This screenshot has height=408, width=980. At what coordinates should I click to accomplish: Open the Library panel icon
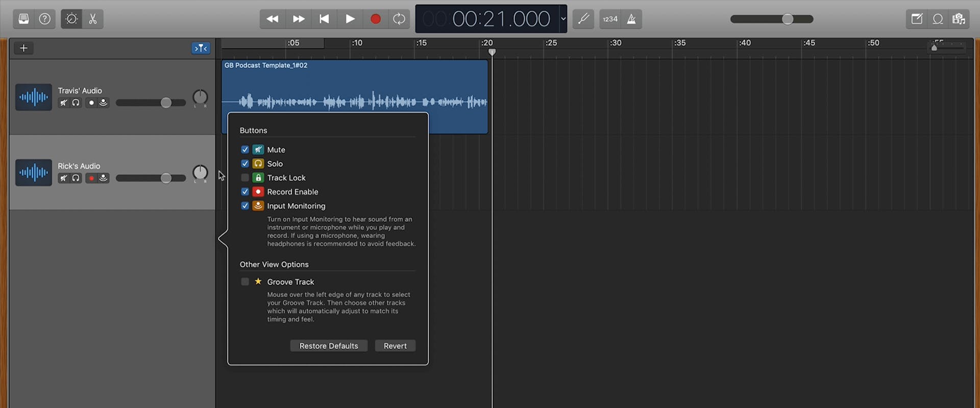(23, 19)
